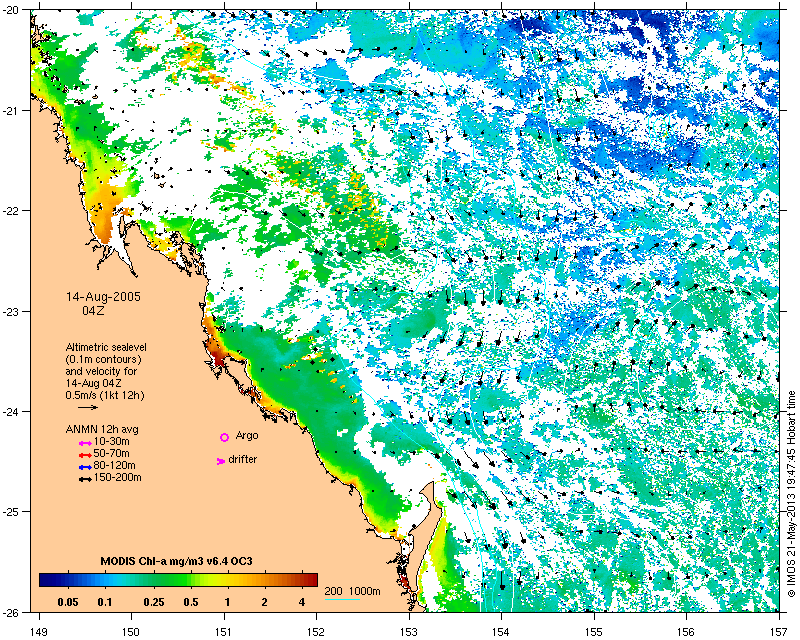Click the colorbar value 0.25
The width and height of the screenshot is (800, 640).
[x=154, y=602]
